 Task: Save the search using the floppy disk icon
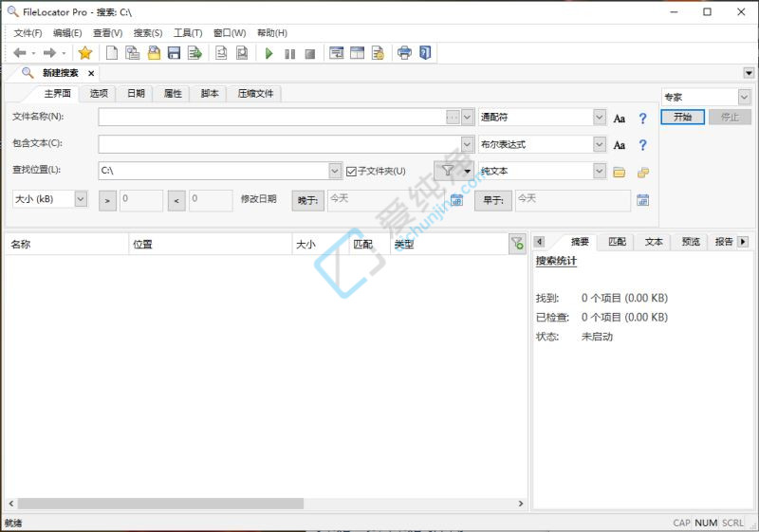(x=175, y=53)
